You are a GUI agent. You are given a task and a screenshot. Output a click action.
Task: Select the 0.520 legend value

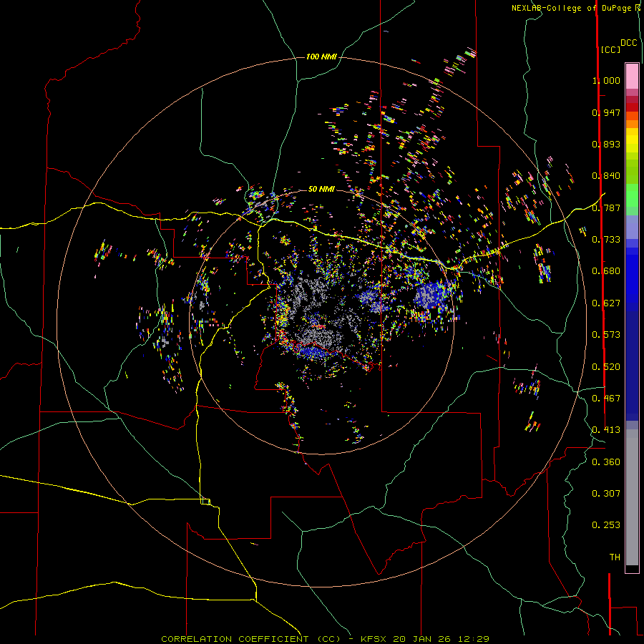pyautogui.click(x=606, y=367)
